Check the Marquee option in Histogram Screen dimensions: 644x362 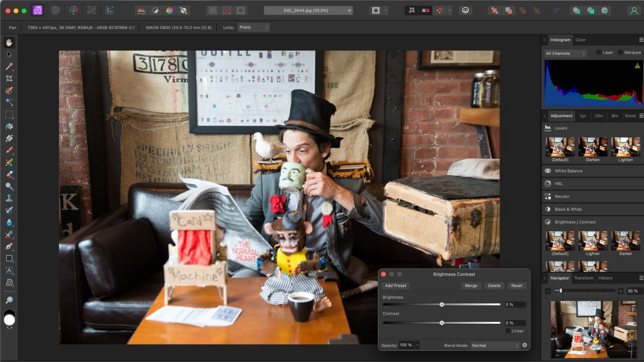[x=620, y=52]
